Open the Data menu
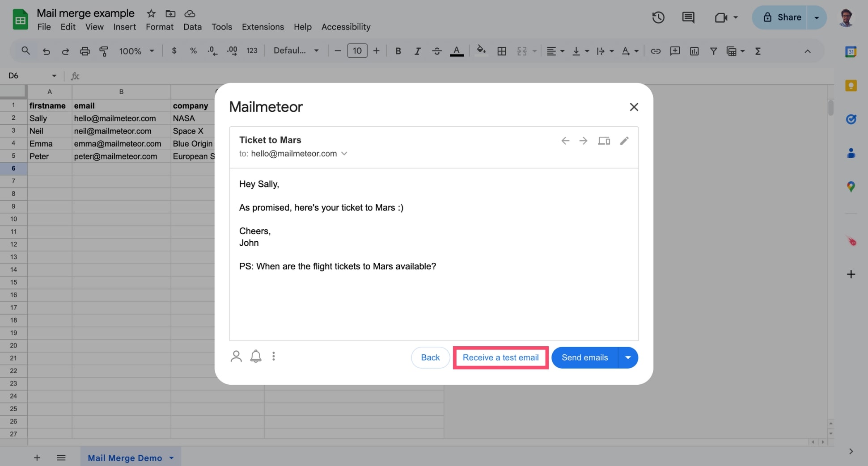 (x=192, y=27)
